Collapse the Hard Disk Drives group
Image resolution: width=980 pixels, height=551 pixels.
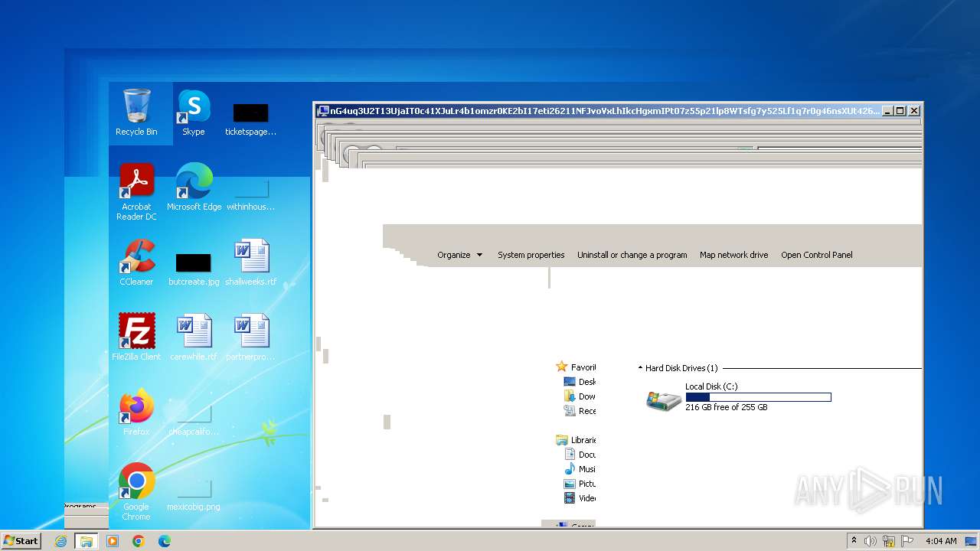click(641, 368)
